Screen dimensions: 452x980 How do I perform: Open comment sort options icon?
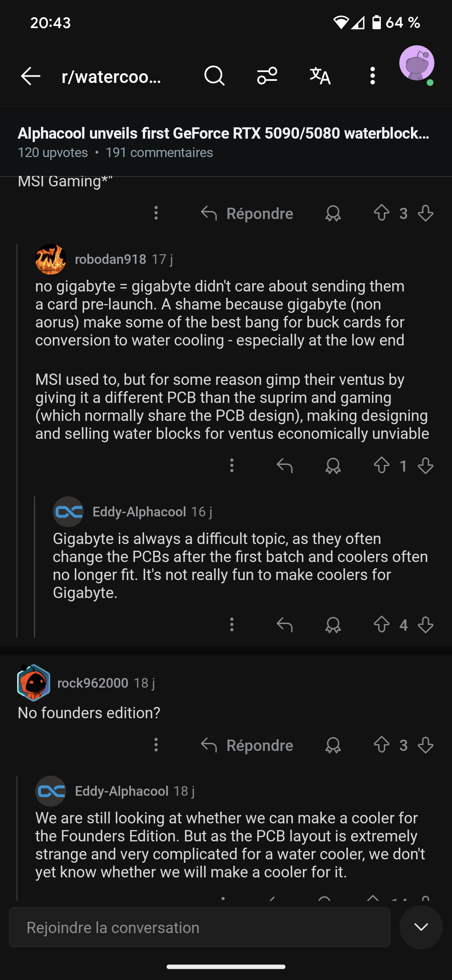pyautogui.click(x=267, y=76)
